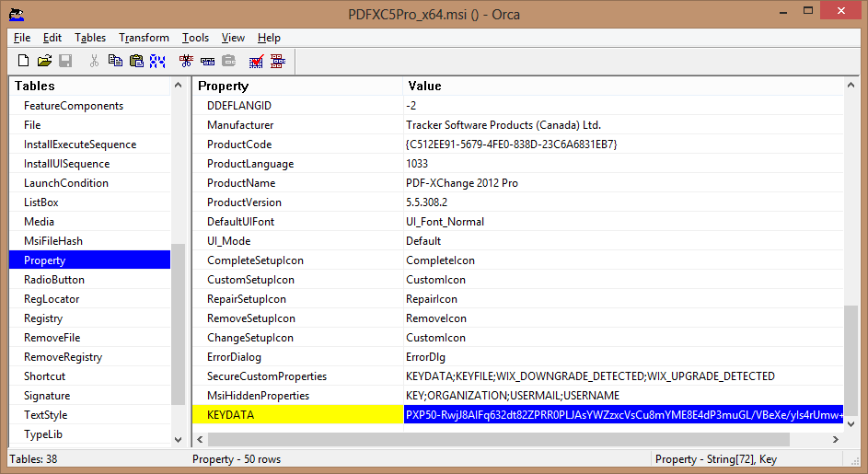Select the InstallUISequence table

coord(89,164)
